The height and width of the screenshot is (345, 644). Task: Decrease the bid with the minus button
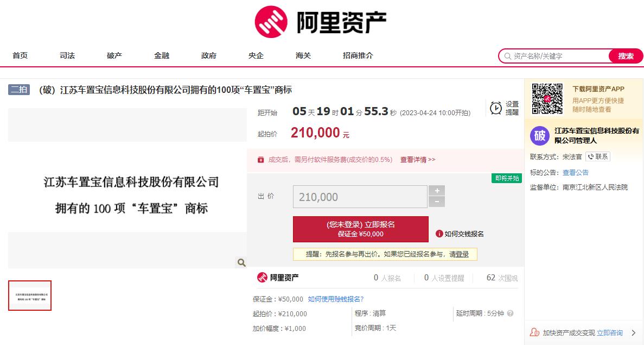point(437,202)
